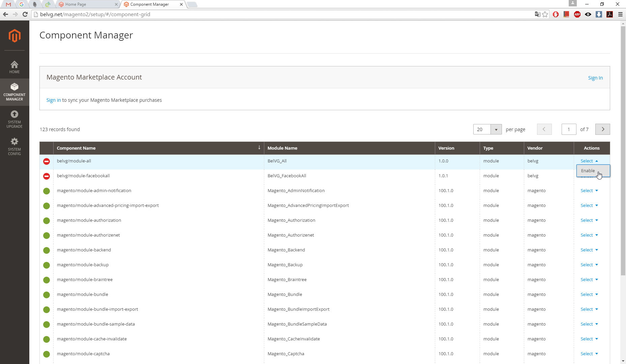Open the translate page icon
Image resolution: width=626 pixels, height=364 pixels.
(537, 14)
